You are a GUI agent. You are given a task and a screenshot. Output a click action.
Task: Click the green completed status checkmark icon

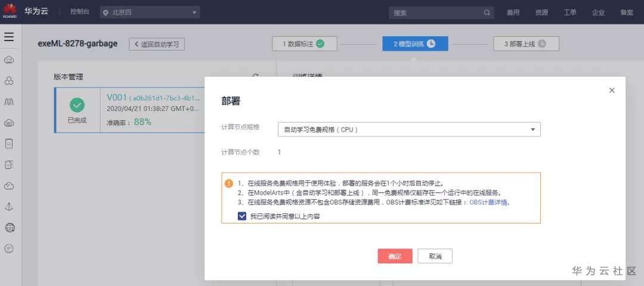pyautogui.click(x=77, y=105)
